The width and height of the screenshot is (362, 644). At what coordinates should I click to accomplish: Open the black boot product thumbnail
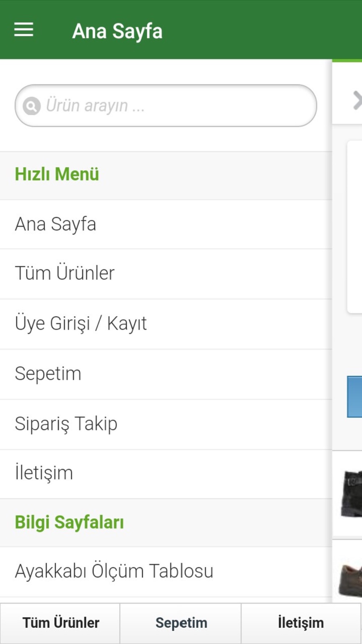(351, 493)
